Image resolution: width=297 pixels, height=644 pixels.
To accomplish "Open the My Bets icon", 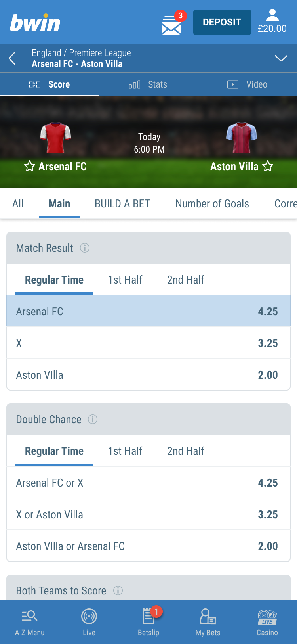I will (x=208, y=616).
